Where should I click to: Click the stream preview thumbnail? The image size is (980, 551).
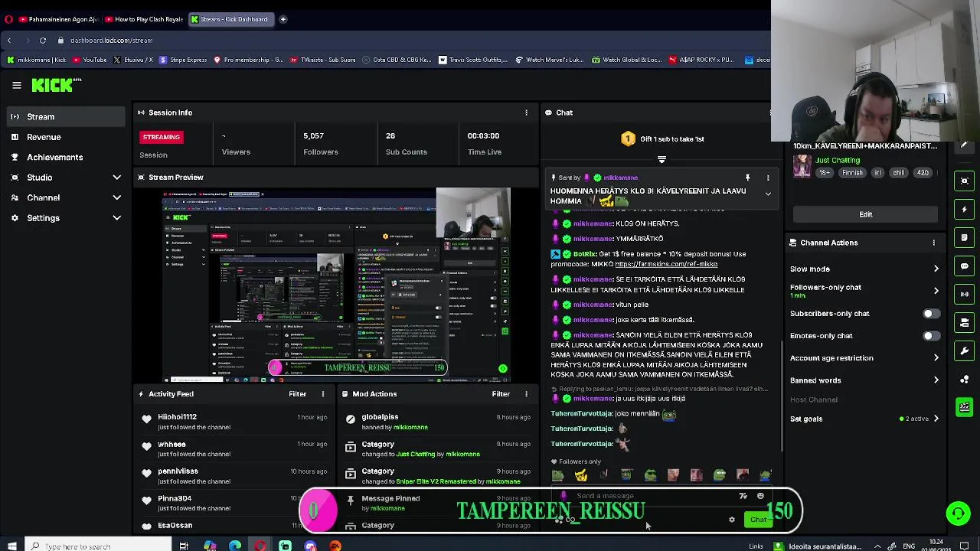tap(336, 285)
